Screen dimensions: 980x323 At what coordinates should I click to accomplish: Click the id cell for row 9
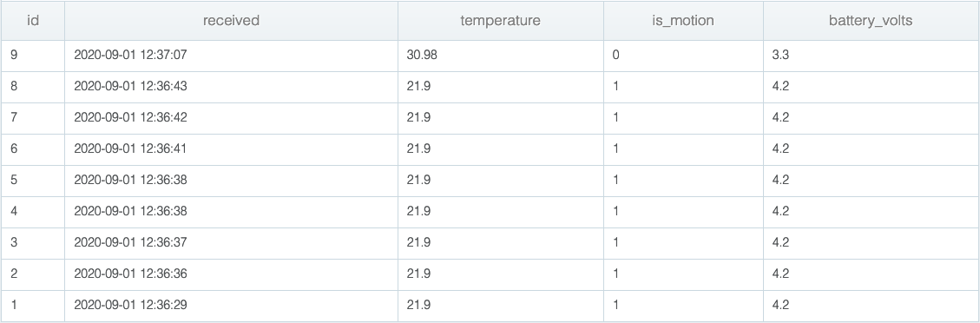[x=32, y=56]
